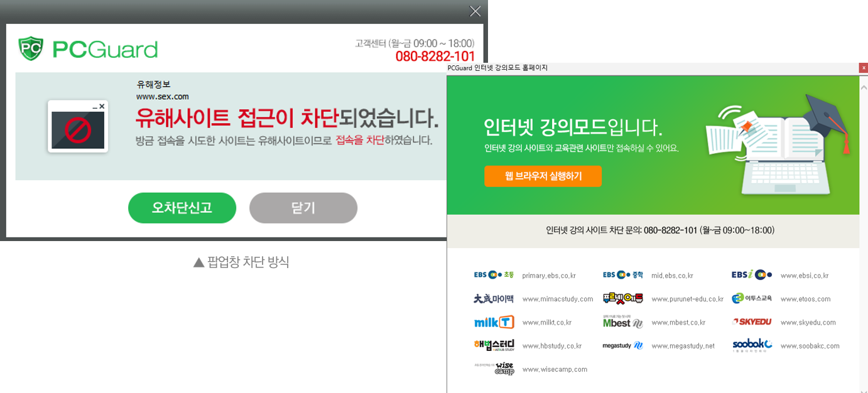Click the EBS middle school logo
The image size is (868, 393).
click(x=623, y=275)
